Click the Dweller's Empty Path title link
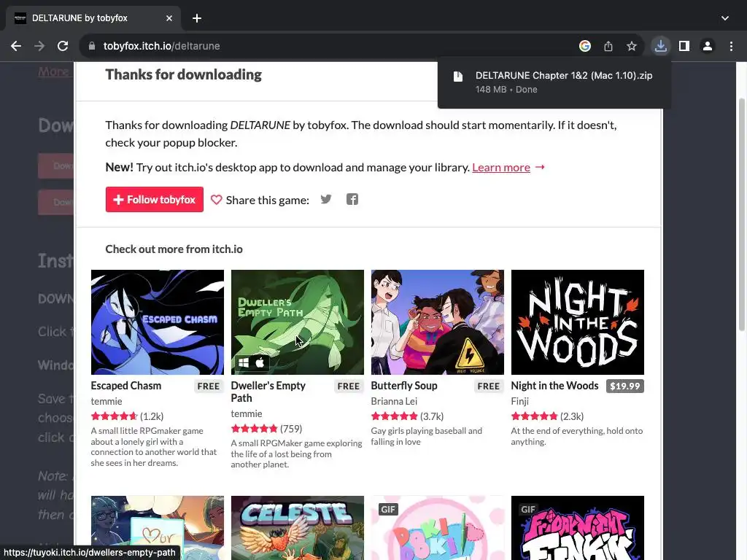The image size is (747, 560). 268,392
